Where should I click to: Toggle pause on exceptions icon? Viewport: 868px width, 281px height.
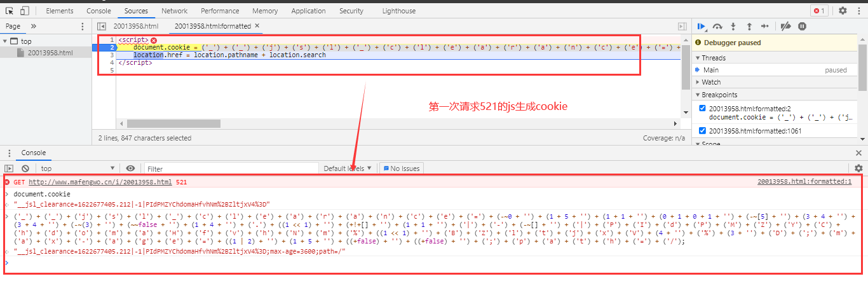802,26
